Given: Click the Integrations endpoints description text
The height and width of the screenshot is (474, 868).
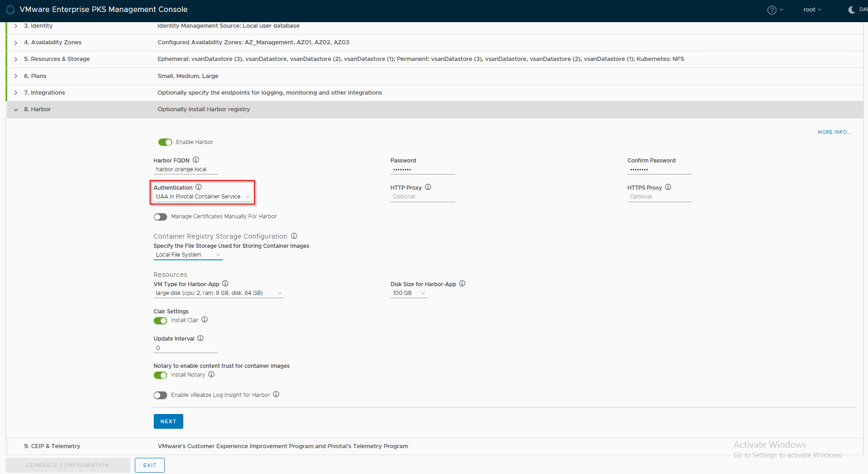Looking at the screenshot, I should click(270, 93).
